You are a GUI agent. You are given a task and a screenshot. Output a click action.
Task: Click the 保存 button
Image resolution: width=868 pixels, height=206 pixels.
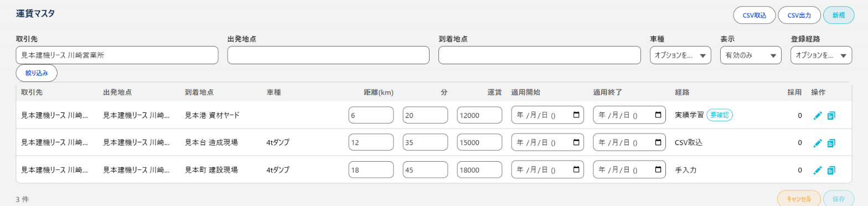tap(839, 199)
